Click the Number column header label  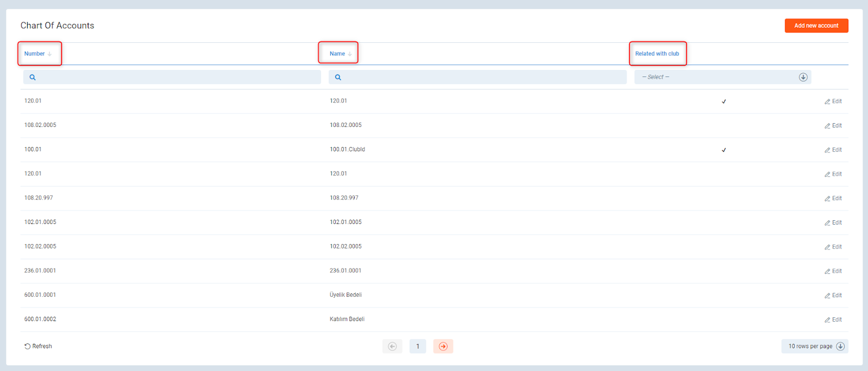(x=34, y=54)
